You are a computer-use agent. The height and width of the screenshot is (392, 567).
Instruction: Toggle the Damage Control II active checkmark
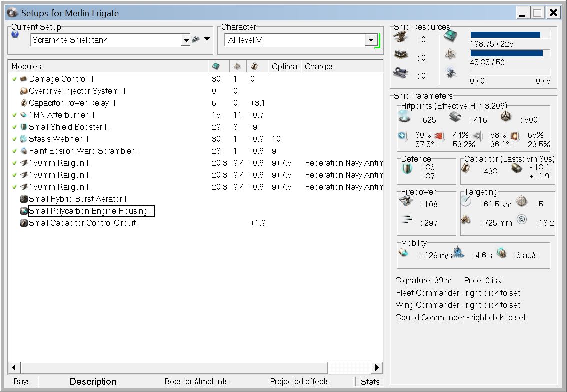click(14, 79)
